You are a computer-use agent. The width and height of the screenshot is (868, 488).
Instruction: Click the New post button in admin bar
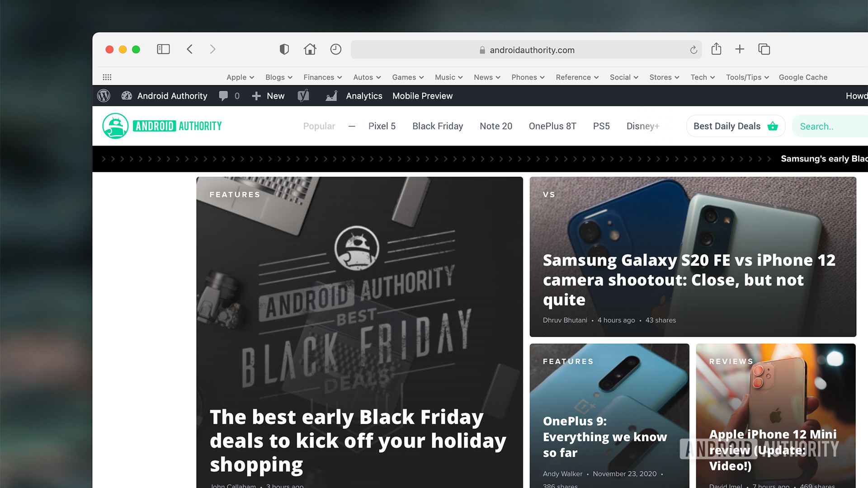click(x=268, y=96)
